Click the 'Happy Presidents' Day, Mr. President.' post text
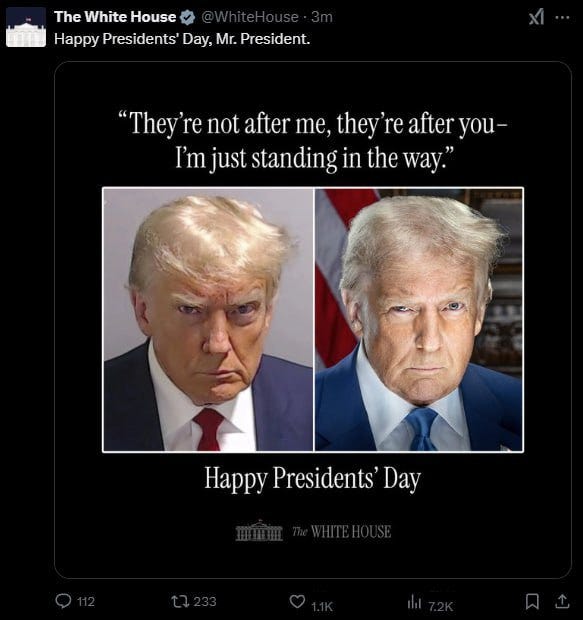This screenshot has width=583, height=620. (182, 39)
